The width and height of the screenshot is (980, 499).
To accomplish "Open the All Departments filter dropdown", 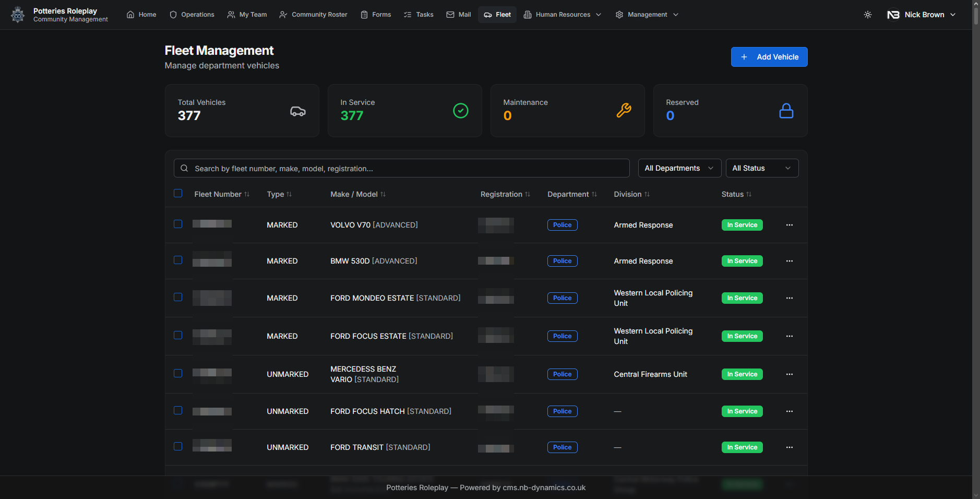I will [x=679, y=168].
